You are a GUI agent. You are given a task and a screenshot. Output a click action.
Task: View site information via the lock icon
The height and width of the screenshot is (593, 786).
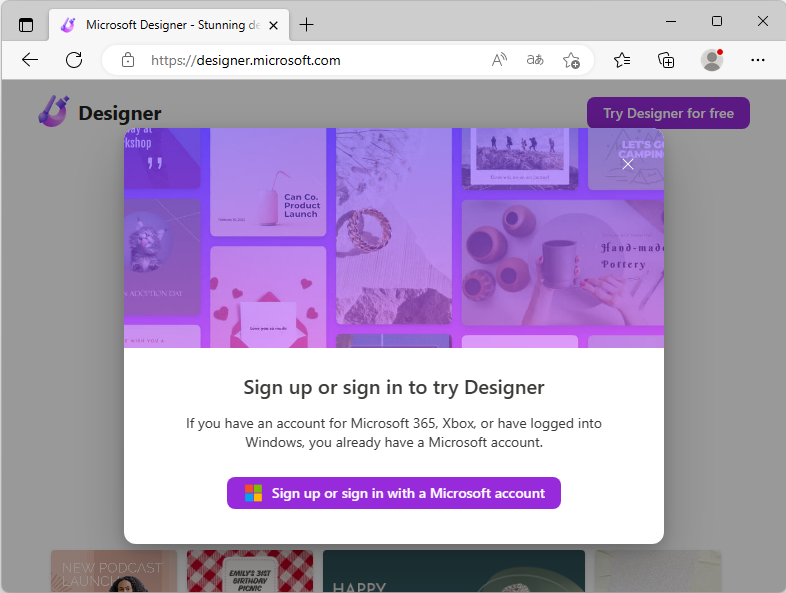(x=128, y=60)
